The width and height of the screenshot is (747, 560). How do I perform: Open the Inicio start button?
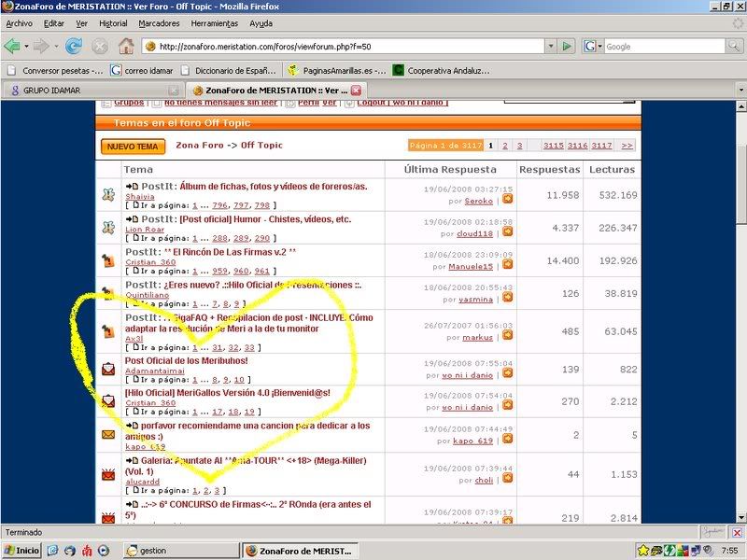tap(21, 551)
